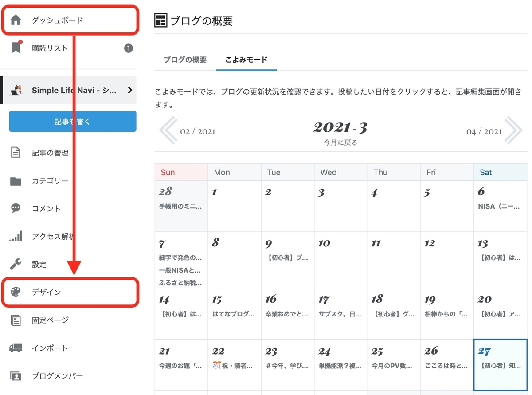Open the 単機能派？複… entry on day 24
532x395 pixels.
(340, 366)
